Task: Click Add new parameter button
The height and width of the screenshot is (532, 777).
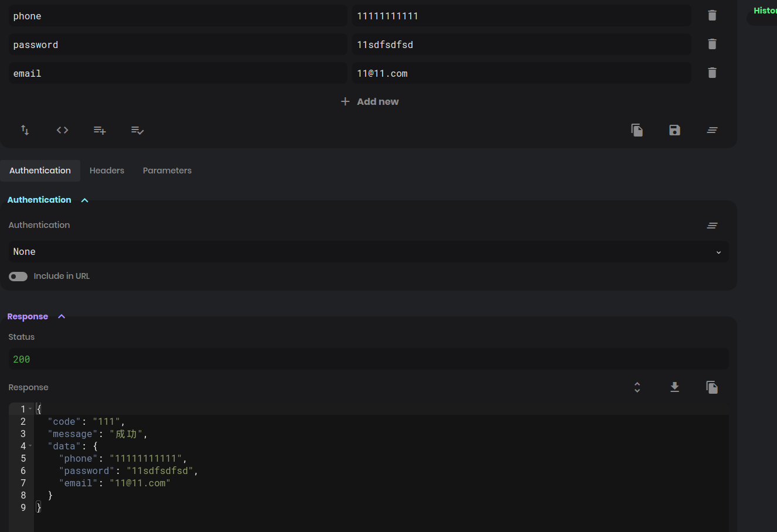Action: coord(370,101)
